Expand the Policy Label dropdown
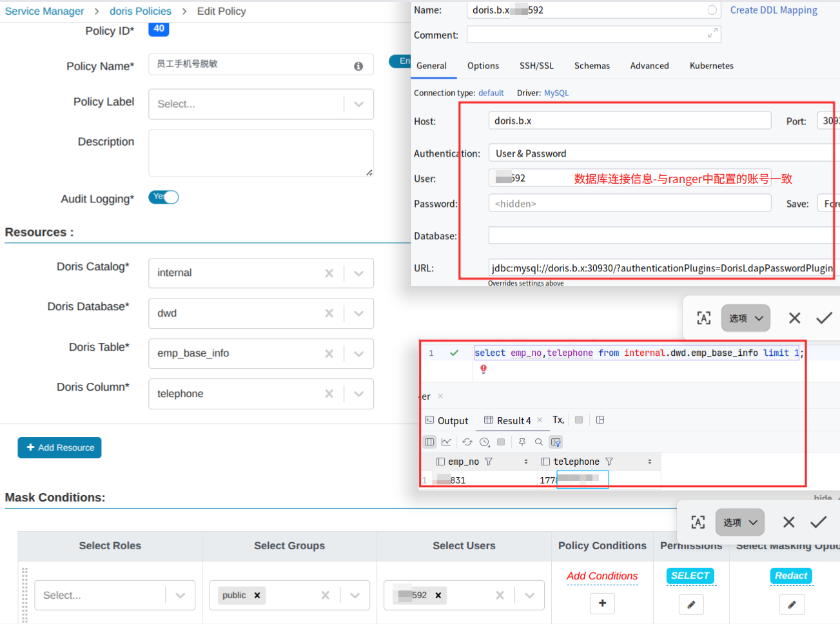This screenshot has height=624, width=840. pyautogui.click(x=359, y=104)
